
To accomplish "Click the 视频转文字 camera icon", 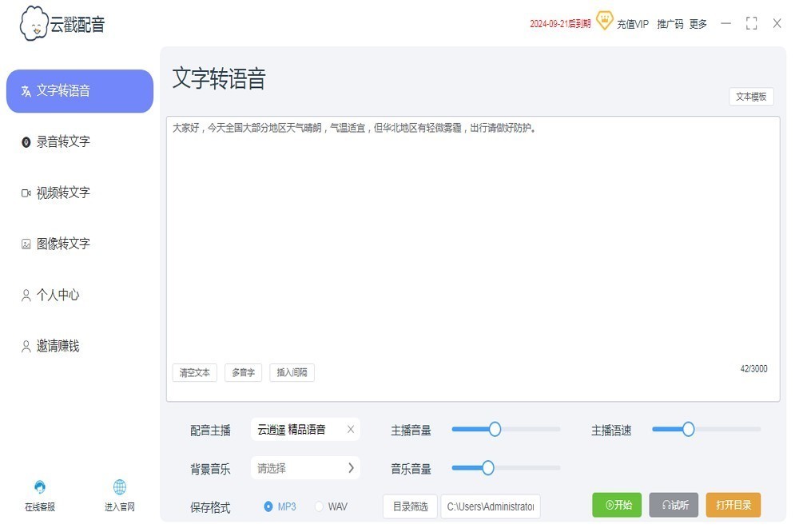I will coord(26,193).
